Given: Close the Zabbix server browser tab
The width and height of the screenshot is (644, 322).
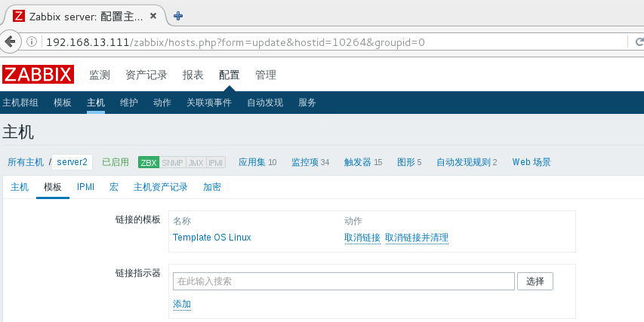Looking at the screenshot, I should (x=153, y=16).
